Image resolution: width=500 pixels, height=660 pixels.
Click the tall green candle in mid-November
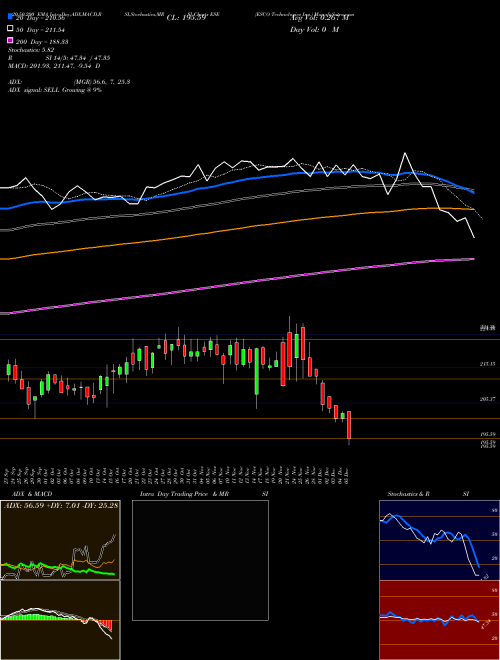click(256, 371)
